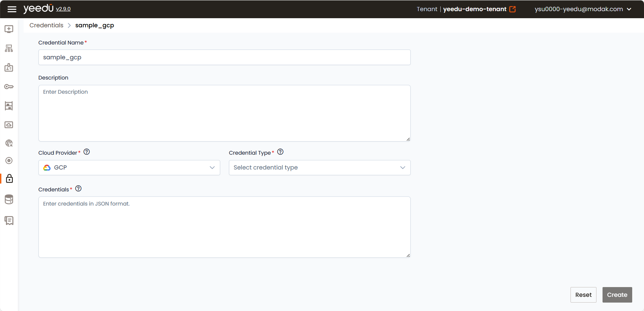The image size is (644, 311).
Task: Focus the Description text area
Action: coord(225,113)
